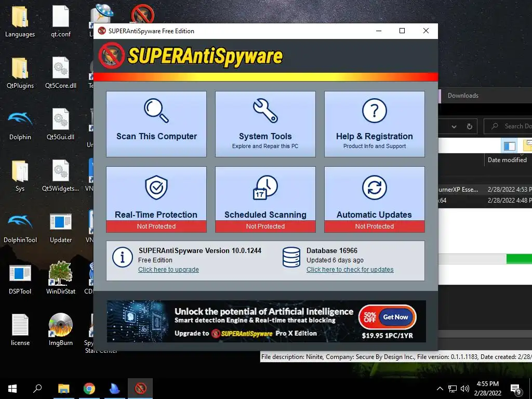532x399 pixels.
Task: Click Explorer window refresh button
Action: [x=469, y=127]
